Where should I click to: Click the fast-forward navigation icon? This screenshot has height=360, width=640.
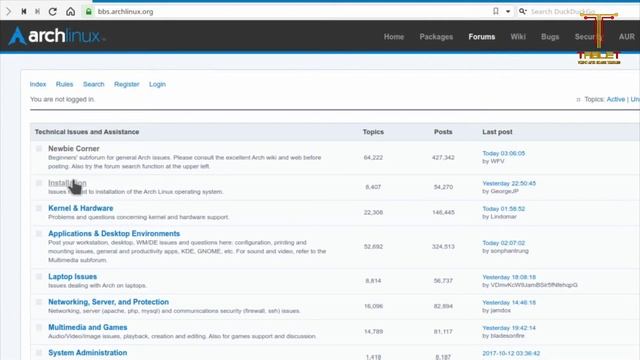point(37,11)
